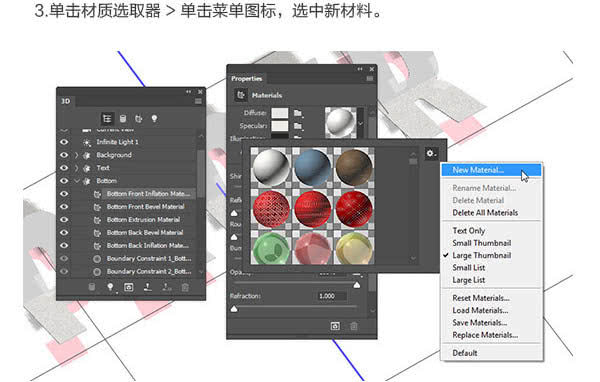Click the render icon in 3D panel bottom bar
The width and height of the screenshot is (600, 382).
[129, 287]
